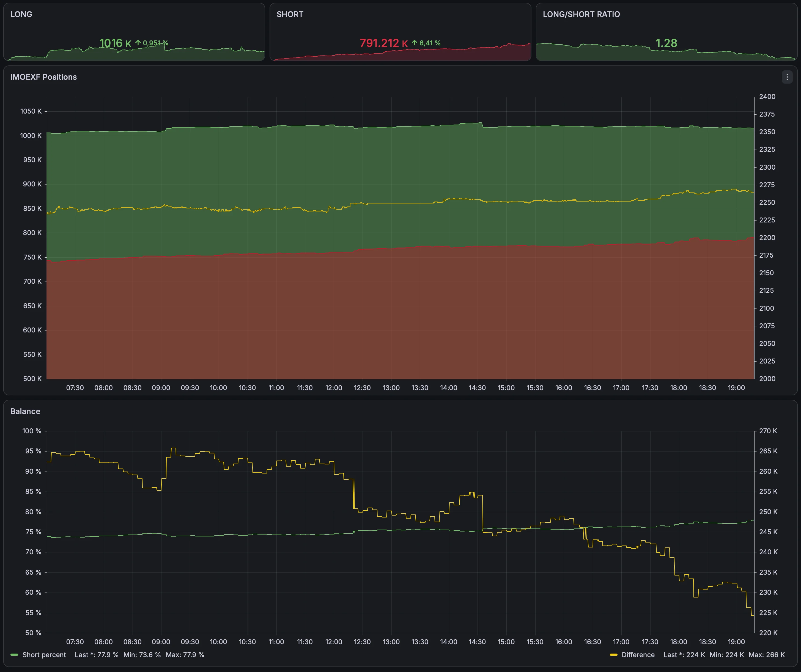Open the IMOEXF Positions panel menu
The image size is (801, 672).
[x=787, y=77]
